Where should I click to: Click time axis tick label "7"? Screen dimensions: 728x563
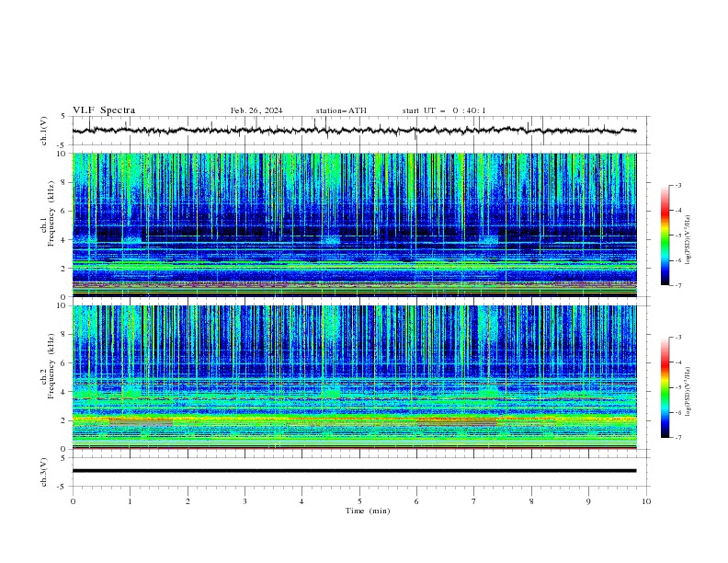coord(474,501)
